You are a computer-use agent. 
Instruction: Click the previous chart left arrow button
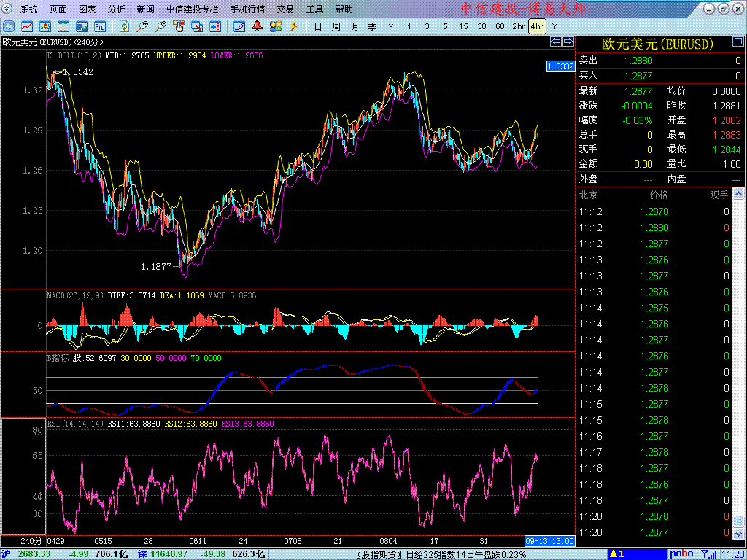(556, 42)
